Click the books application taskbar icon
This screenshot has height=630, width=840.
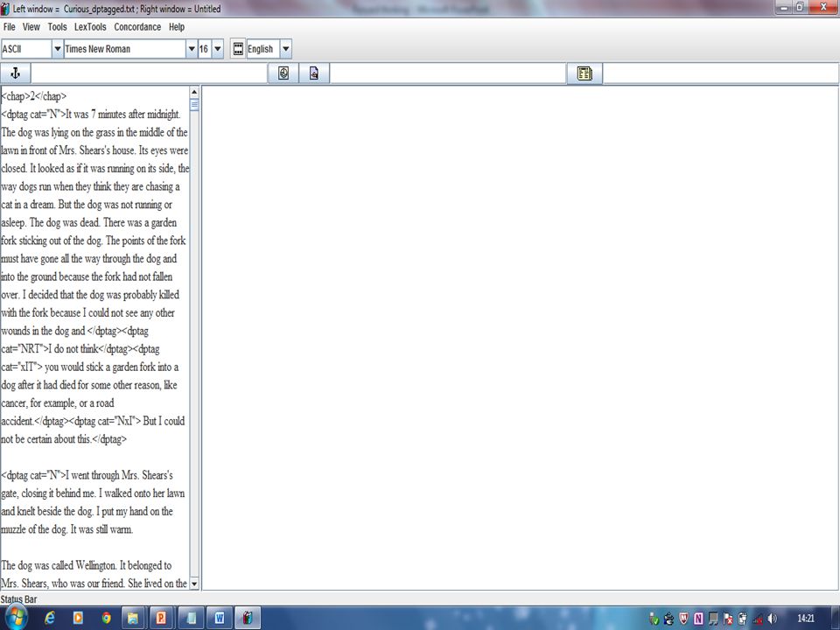248,619
